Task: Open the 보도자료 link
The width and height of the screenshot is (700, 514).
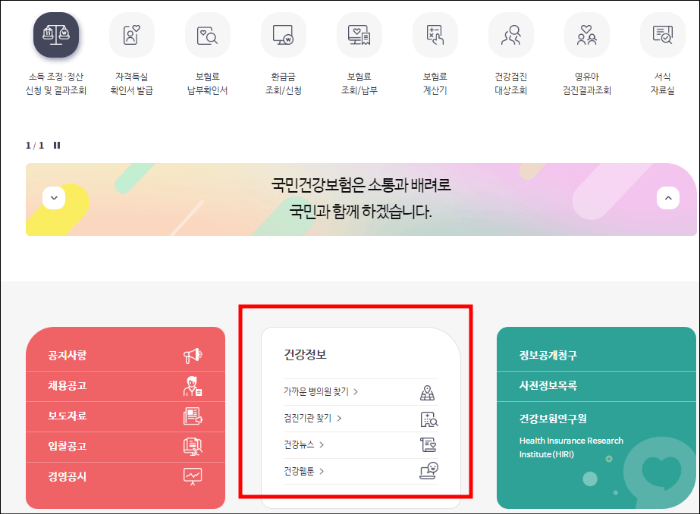Action: pos(67,416)
